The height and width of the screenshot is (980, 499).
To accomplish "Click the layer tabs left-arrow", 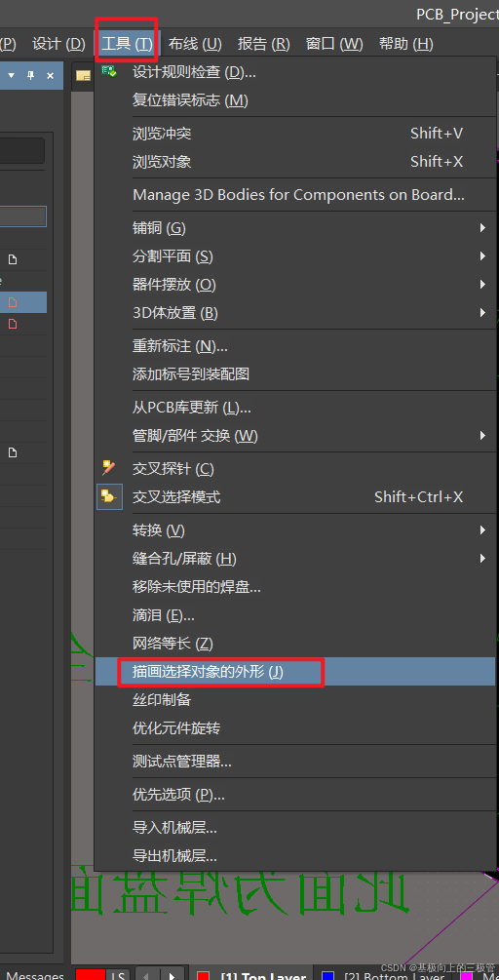I will 146,975.
